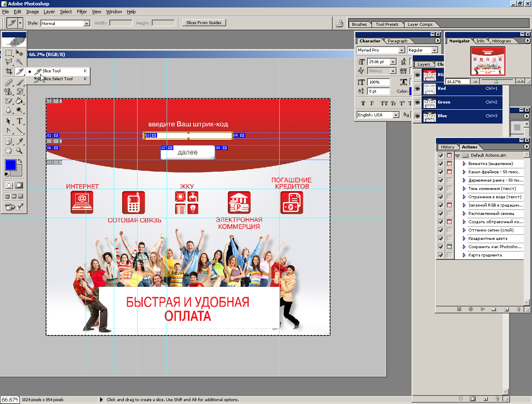
Task: Switch to Quick Mask mode
Action: (x=19, y=185)
